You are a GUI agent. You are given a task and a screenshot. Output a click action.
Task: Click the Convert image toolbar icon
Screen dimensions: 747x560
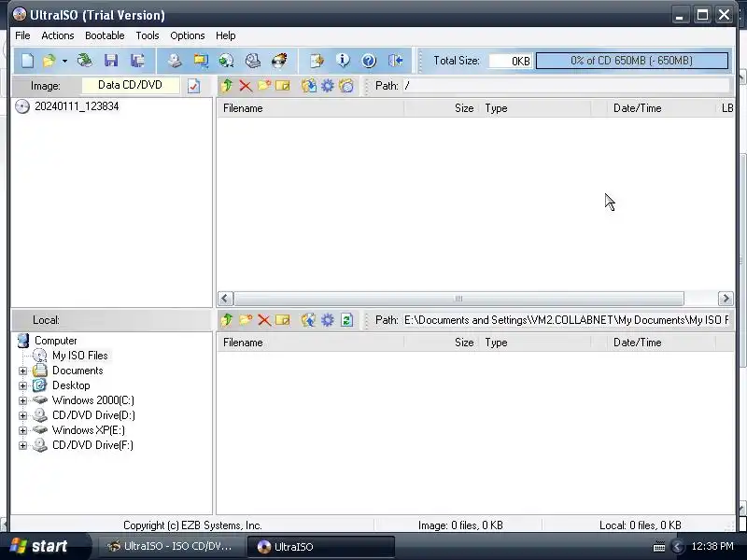226,61
